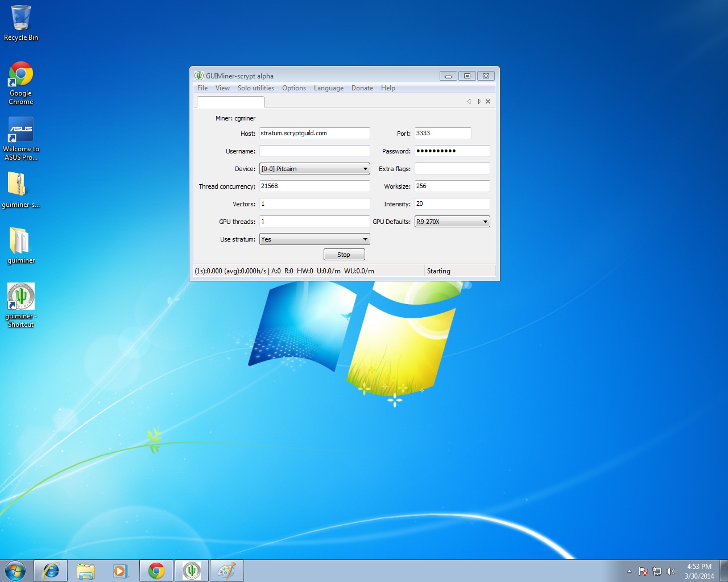Select the guiminer folder on desktop
728x582 pixels.
21,246
